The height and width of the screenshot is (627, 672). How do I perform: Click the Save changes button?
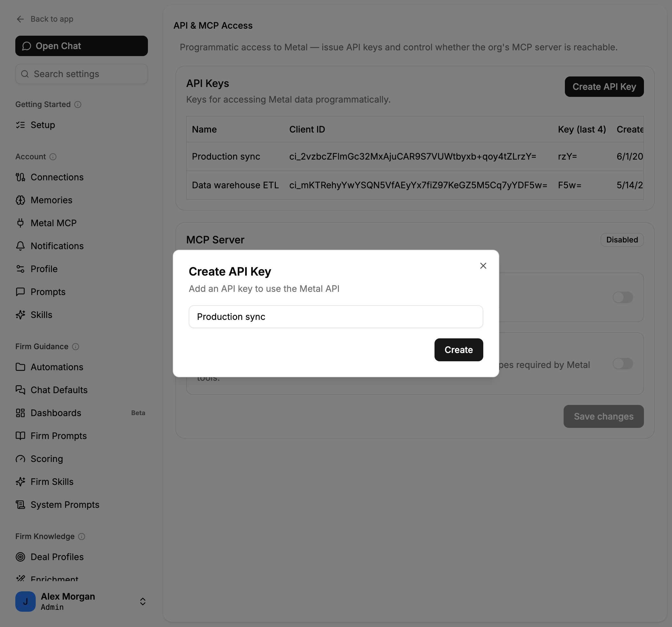pos(603,416)
